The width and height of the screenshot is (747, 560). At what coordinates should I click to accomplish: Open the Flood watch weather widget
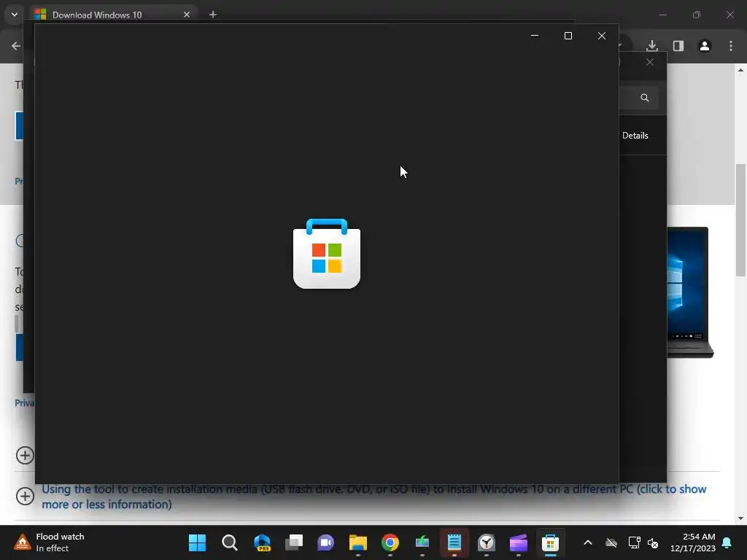pyautogui.click(x=49, y=542)
